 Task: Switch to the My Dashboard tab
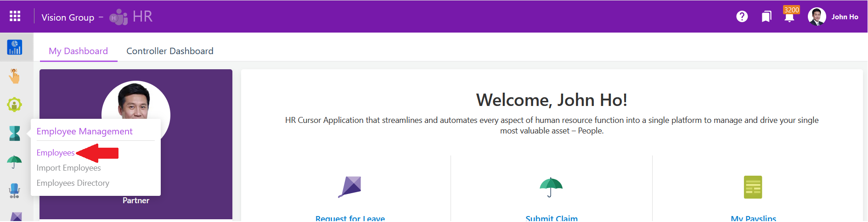pyautogui.click(x=79, y=51)
